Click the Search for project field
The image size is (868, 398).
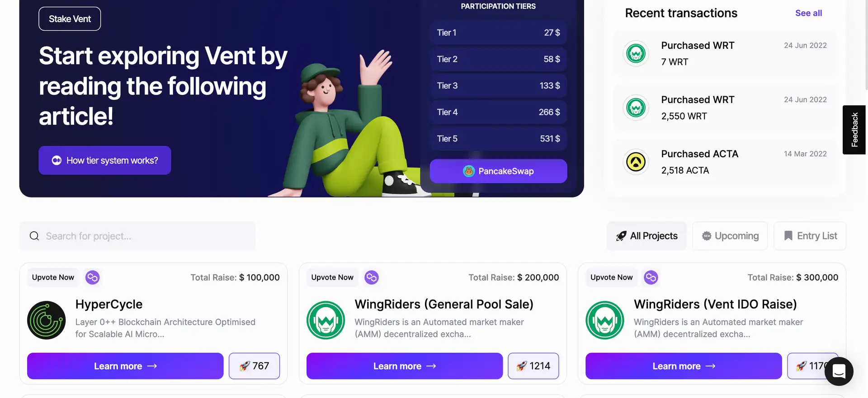[138, 236]
